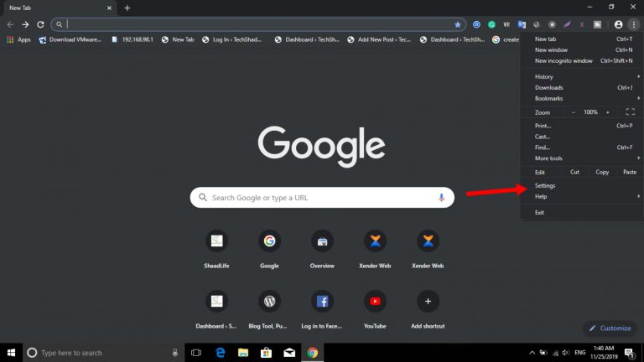Viewport: 644px width, 362px height.
Task: Open the Apps bookmark shortcut
Action: click(x=19, y=39)
